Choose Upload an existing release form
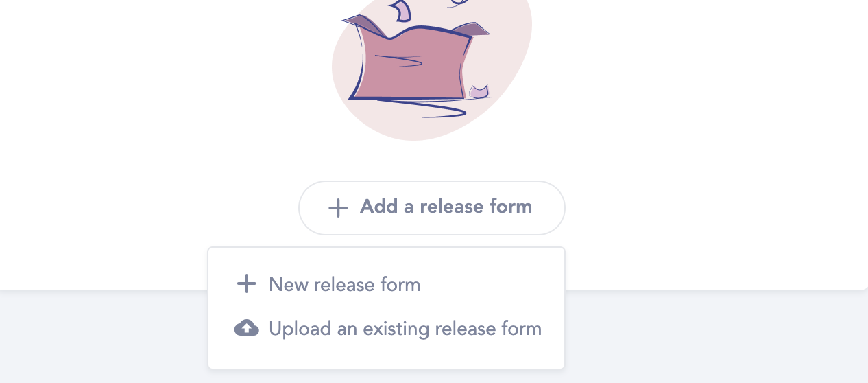 click(387, 328)
